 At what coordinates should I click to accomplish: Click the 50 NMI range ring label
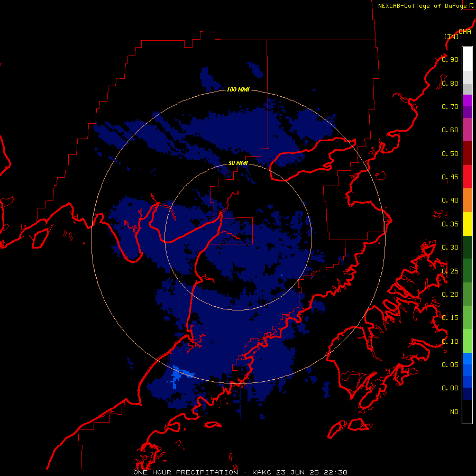click(x=238, y=163)
